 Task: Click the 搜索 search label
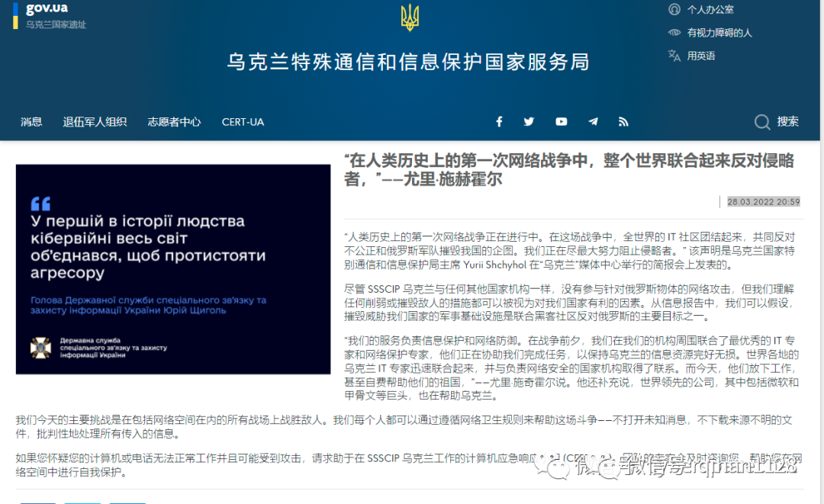coord(787,122)
